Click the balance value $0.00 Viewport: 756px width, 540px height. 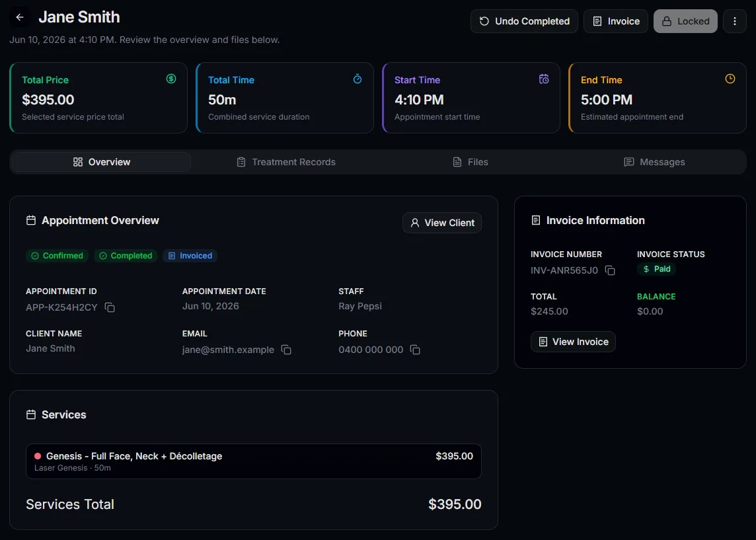pyautogui.click(x=650, y=311)
